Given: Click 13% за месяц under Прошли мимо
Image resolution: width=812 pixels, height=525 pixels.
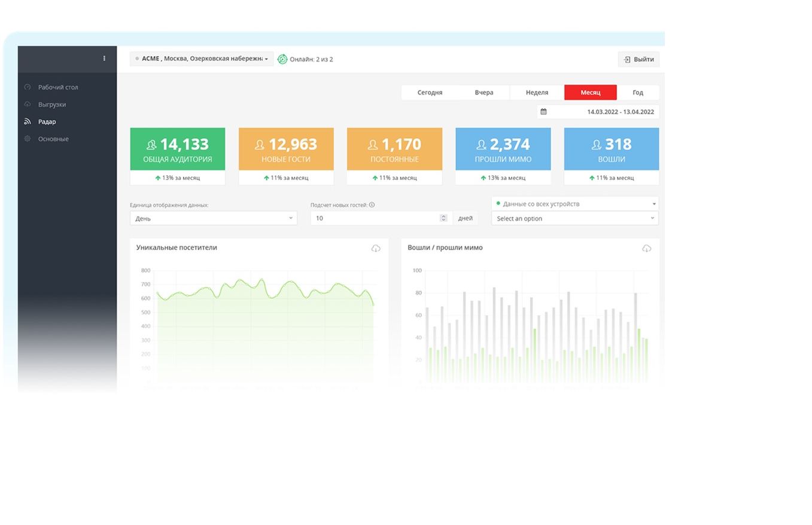Looking at the screenshot, I should 503,178.
